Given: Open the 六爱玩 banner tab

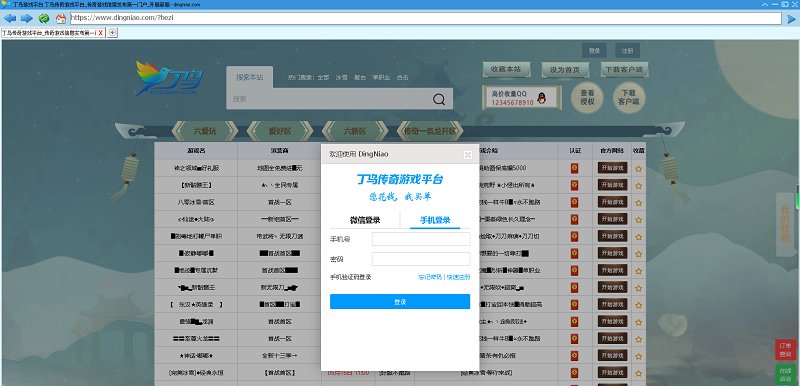Looking at the screenshot, I should coord(205,131).
